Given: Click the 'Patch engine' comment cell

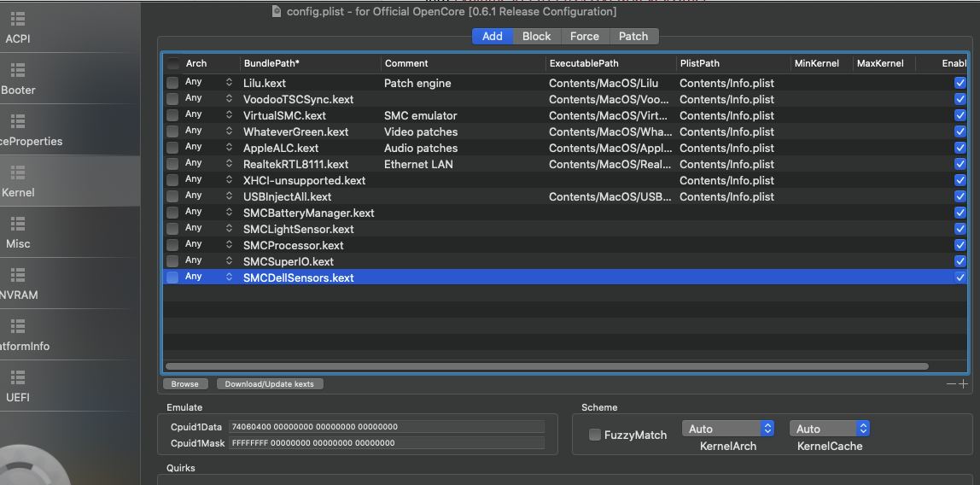Looking at the screenshot, I should pyautogui.click(x=417, y=83).
